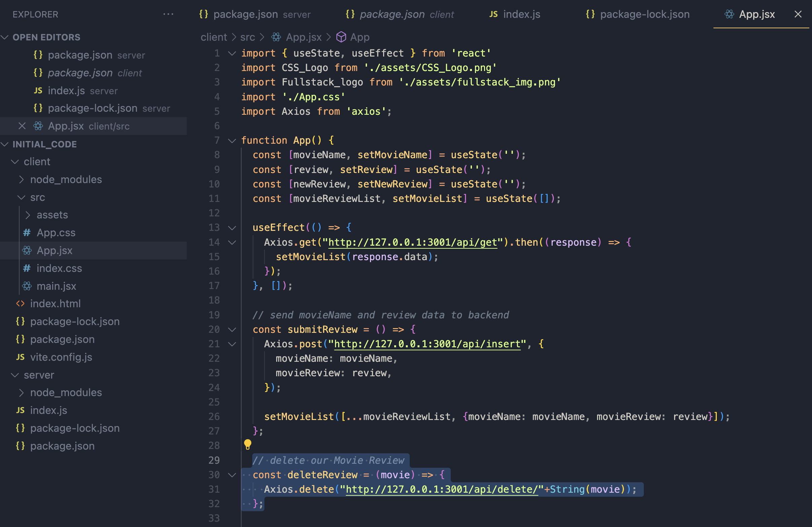
Task: Click the JS icon beside vite.config.js
Action: click(21, 357)
